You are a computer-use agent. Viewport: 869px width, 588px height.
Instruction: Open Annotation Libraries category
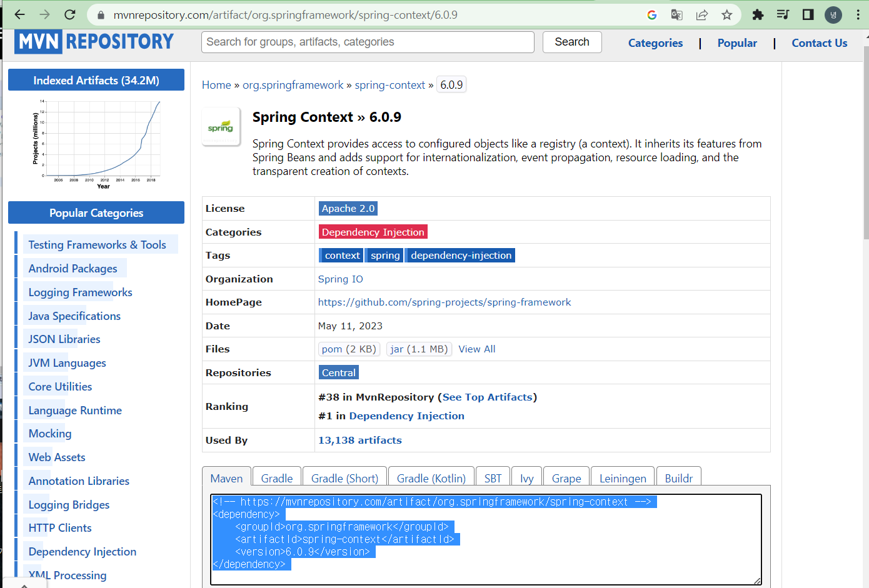[x=79, y=481]
